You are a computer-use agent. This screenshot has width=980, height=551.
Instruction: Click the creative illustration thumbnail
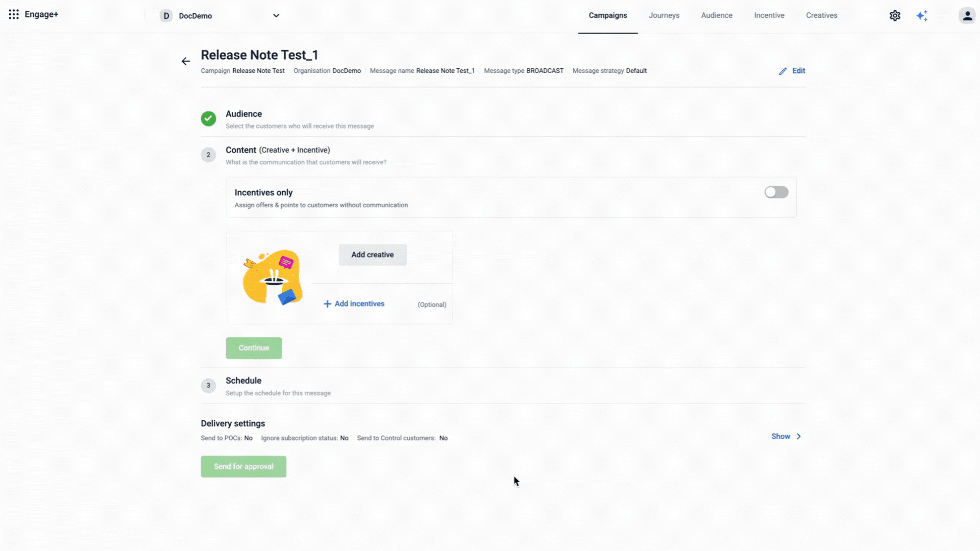[273, 277]
